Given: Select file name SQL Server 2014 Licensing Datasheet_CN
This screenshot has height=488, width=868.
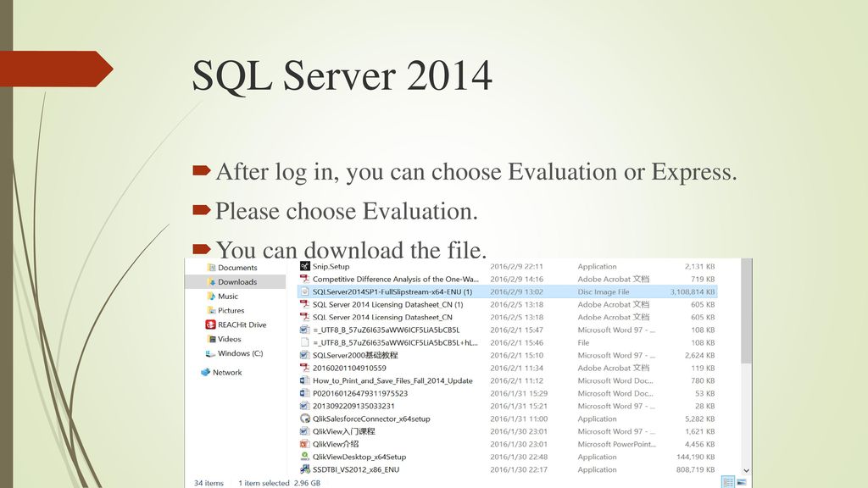Looking at the screenshot, I should click(x=382, y=317).
